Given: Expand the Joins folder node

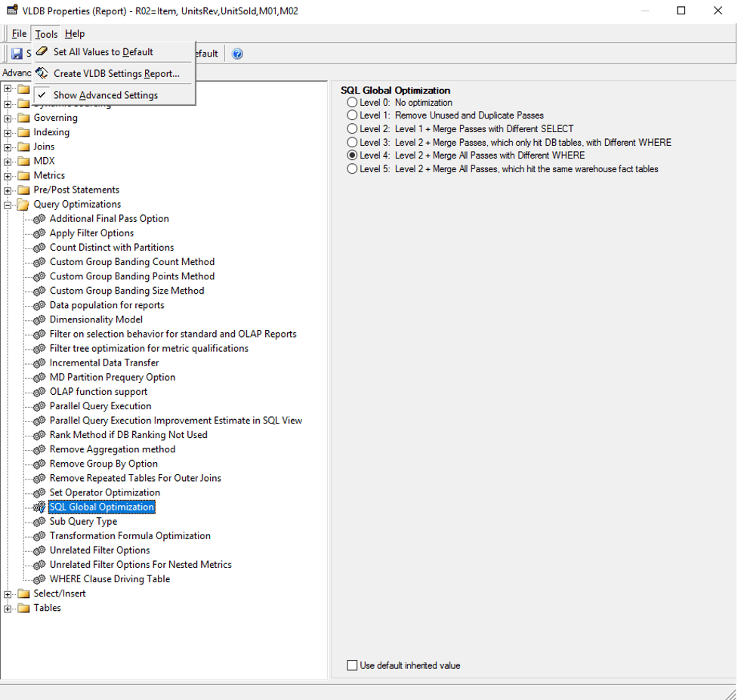Looking at the screenshot, I should 8,147.
